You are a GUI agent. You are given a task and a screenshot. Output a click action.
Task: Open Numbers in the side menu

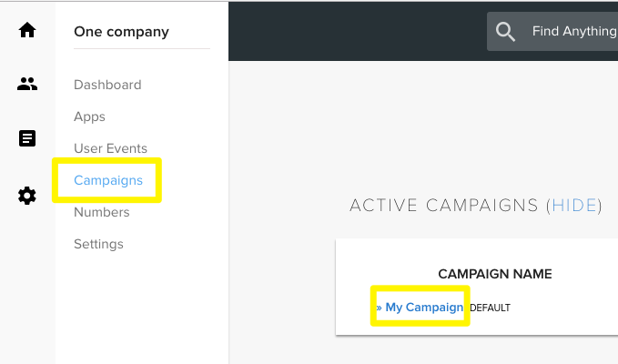pos(102,212)
